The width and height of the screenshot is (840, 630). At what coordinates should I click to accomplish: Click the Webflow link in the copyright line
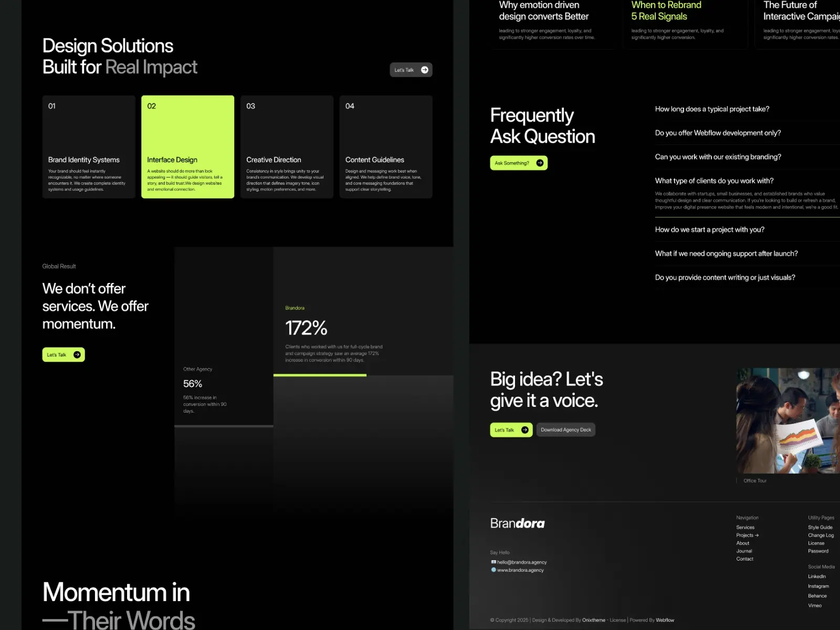(x=665, y=620)
